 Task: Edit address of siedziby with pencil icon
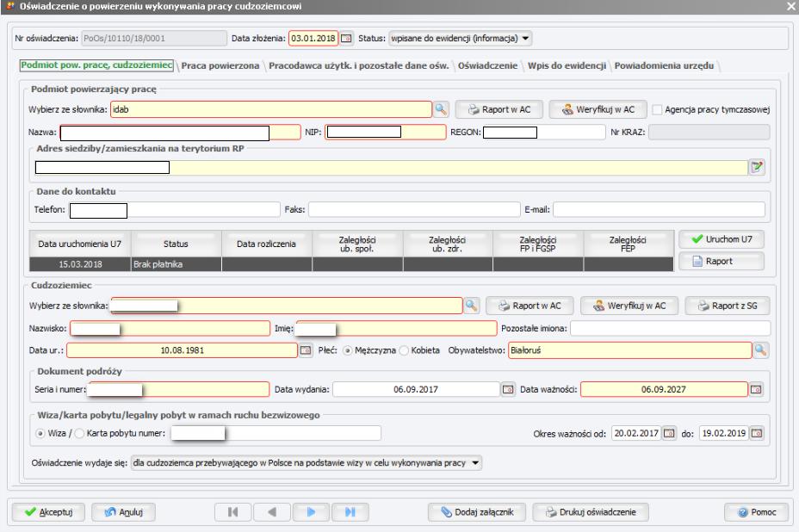pos(757,167)
